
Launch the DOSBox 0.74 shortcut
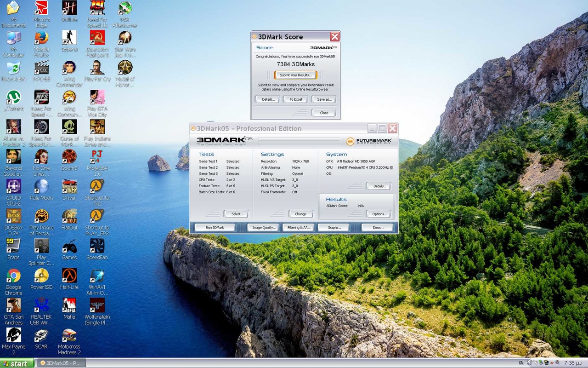pos(14,222)
